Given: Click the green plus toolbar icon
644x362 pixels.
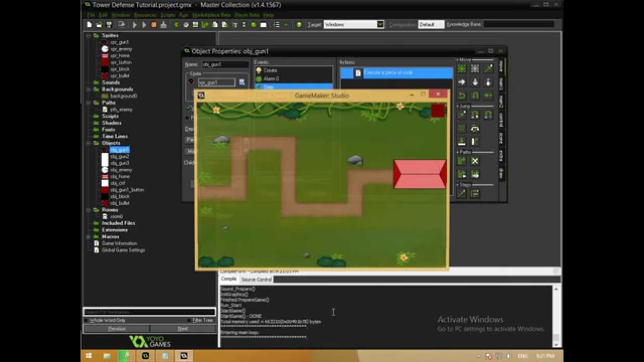Looking at the screenshot, I should [x=286, y=25].
